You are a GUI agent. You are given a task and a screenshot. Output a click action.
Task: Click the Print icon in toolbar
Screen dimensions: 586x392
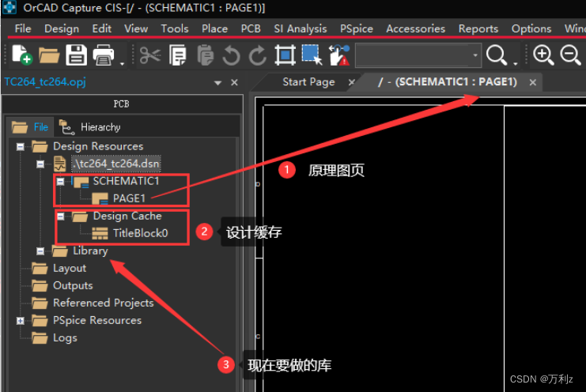104,55
